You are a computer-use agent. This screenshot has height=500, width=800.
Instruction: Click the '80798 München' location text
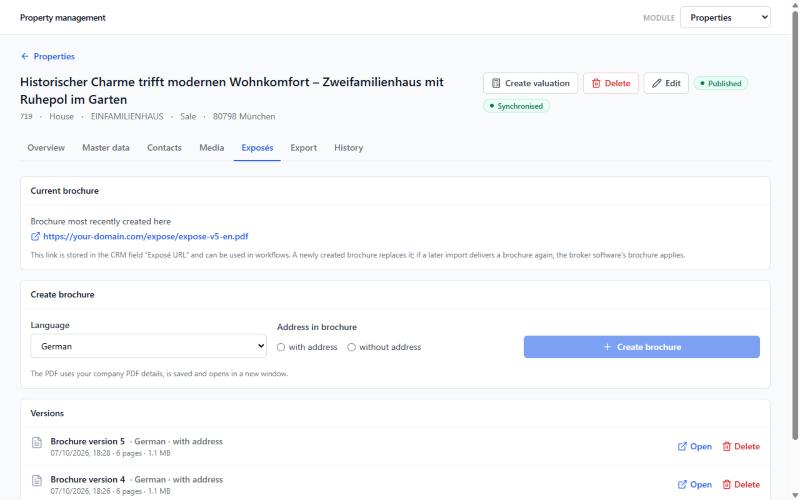pos(244,116)
